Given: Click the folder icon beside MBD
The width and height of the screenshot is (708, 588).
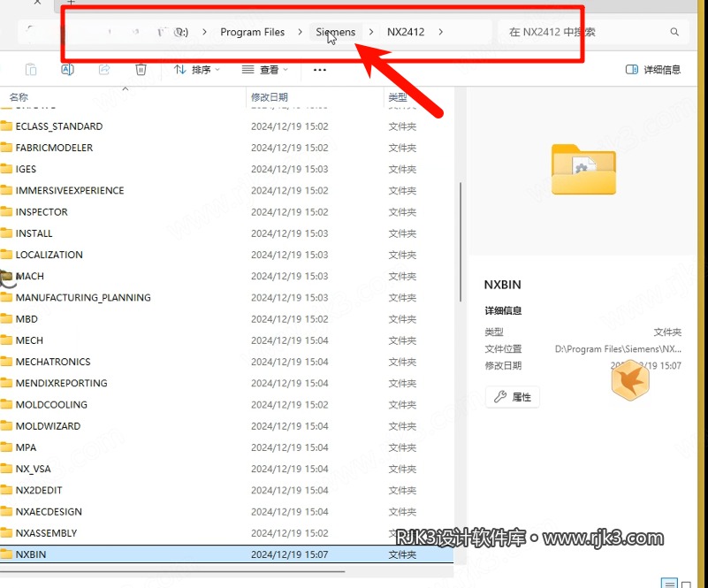Looking at the screenshot, I should click(6, 319).
